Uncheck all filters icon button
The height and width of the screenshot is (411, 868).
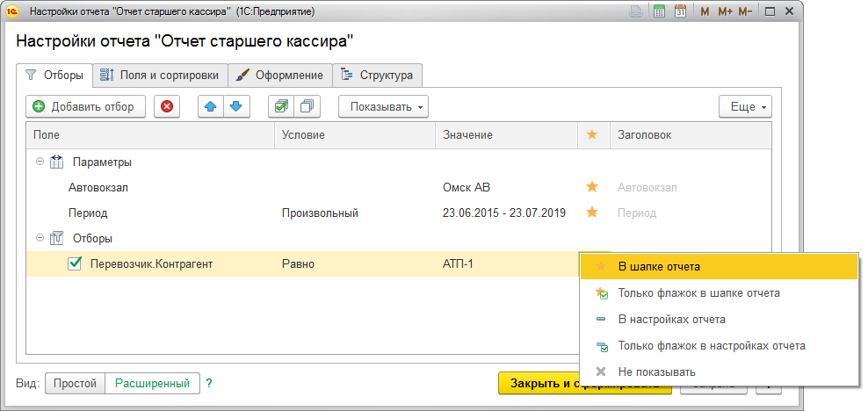(307, 106)
